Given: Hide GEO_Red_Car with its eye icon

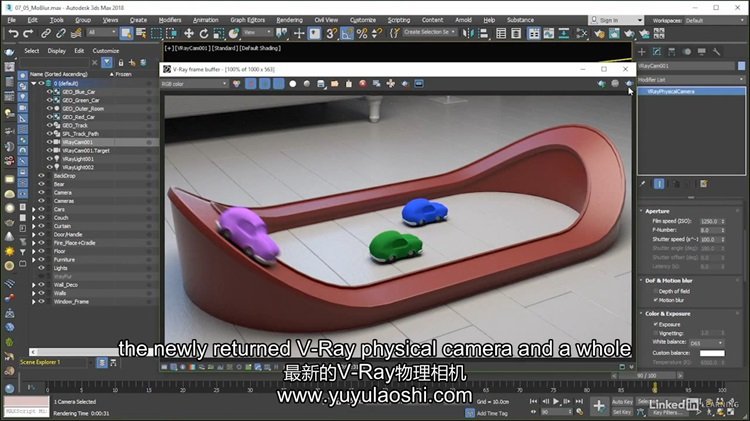Looking at the screenshot, I should pos(49,117).
